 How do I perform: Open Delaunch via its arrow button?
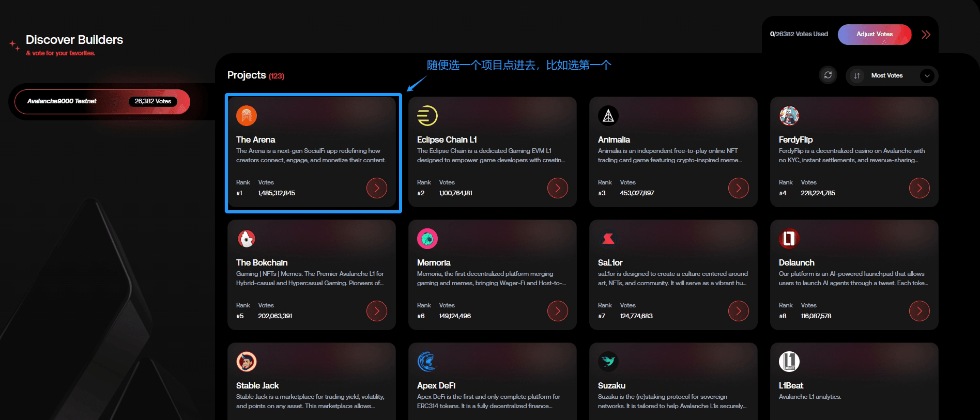(920, 311)
